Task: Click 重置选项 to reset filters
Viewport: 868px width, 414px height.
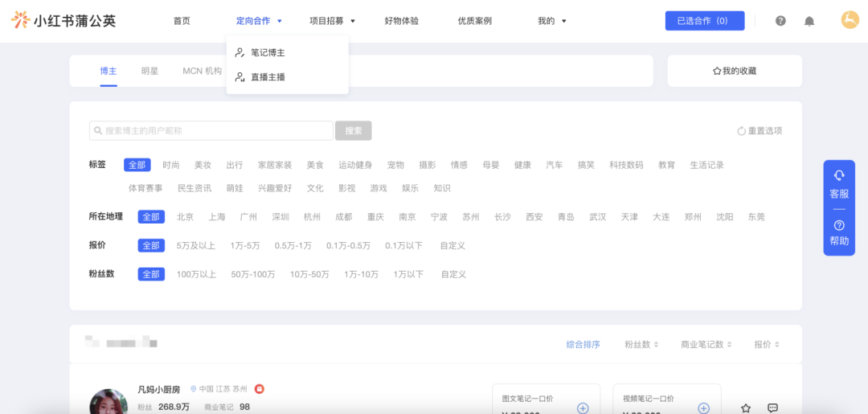Action: point(759,131)
